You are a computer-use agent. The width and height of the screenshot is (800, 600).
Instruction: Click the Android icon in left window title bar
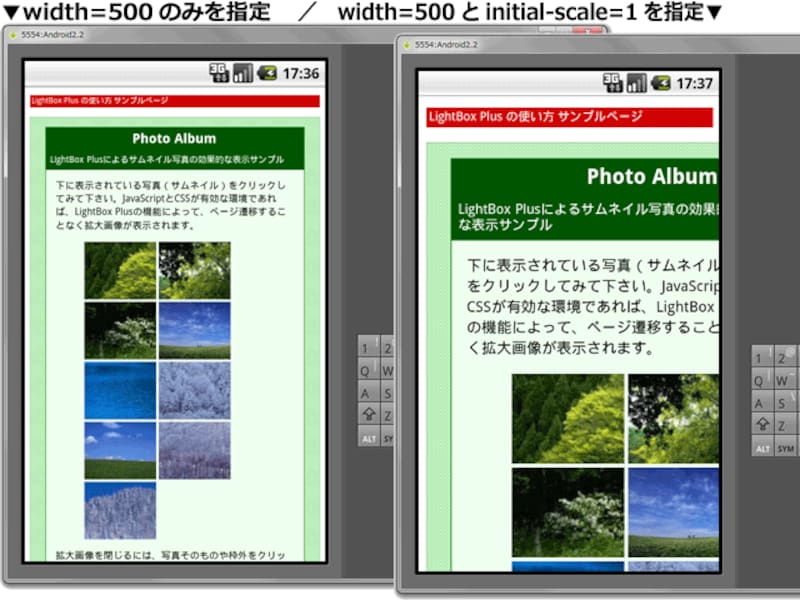[13, 35]
